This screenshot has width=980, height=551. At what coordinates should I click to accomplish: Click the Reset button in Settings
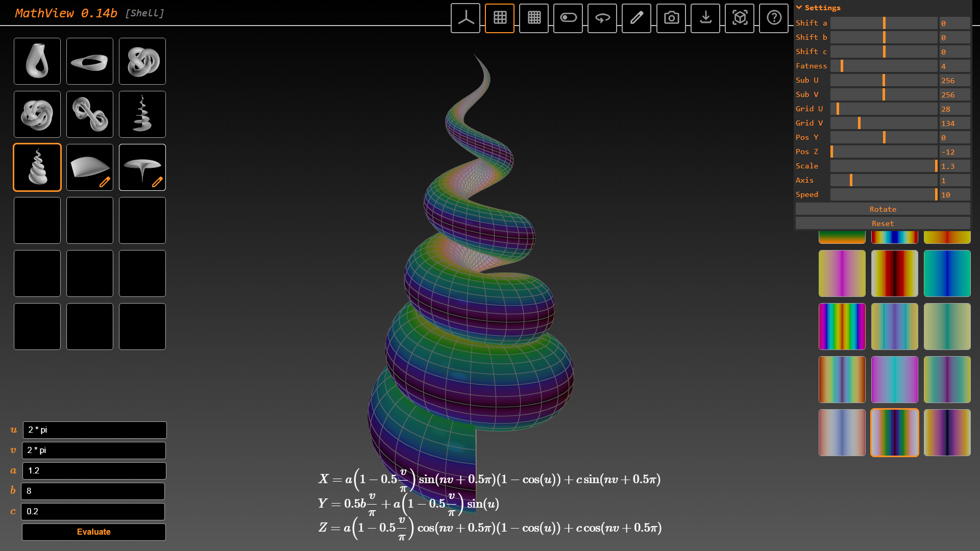[x=883, y=223]
